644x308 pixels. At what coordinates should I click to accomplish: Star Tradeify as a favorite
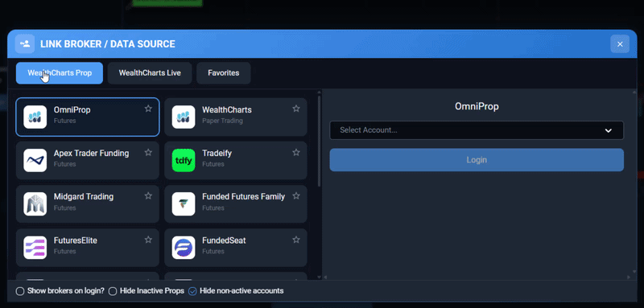(296, 152)
